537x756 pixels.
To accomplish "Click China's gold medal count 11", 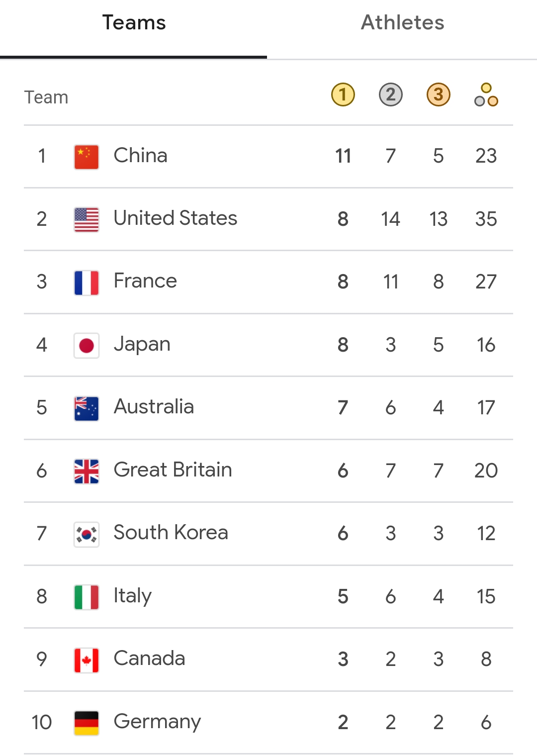I will pyautogui.click(x=343, y=156).
